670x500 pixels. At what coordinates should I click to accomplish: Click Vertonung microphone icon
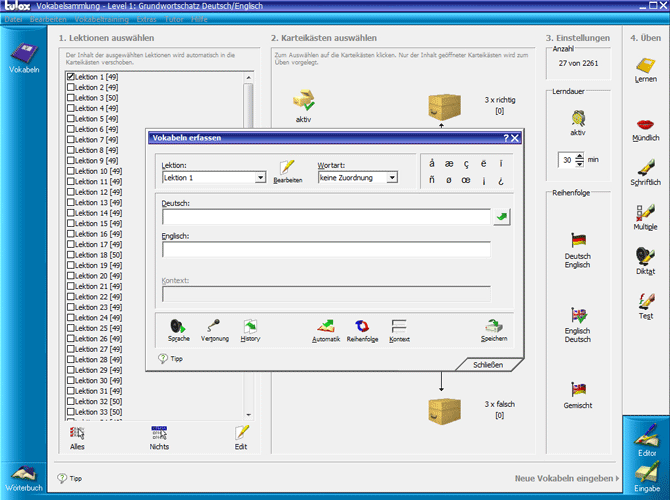[215, 330]
